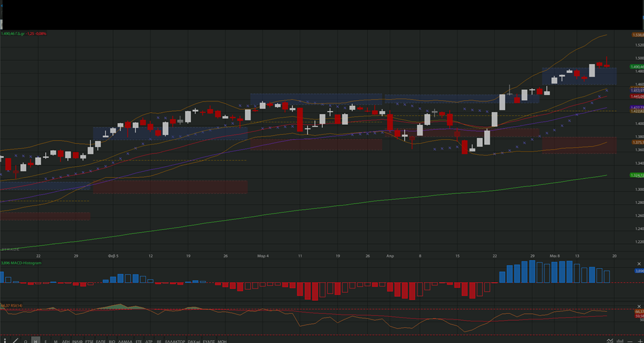The width and height of the screenshot is (644, 343).
Task: Open the ΕΥΑΠΣ symbol tab
Action: [x=209, y=341]
